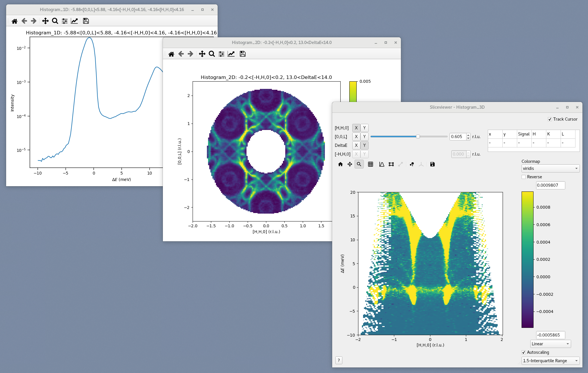The height and width of the screenshot is (373, 588).
Task: Open the Colormap dropdown showing viridis
Action: [550, 168]
